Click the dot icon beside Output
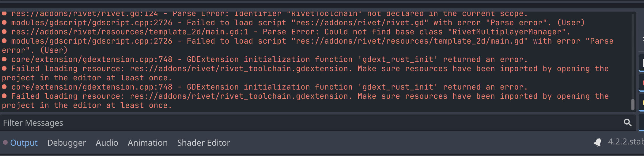This screenshot has height=156, width=644. click(5, 143)
